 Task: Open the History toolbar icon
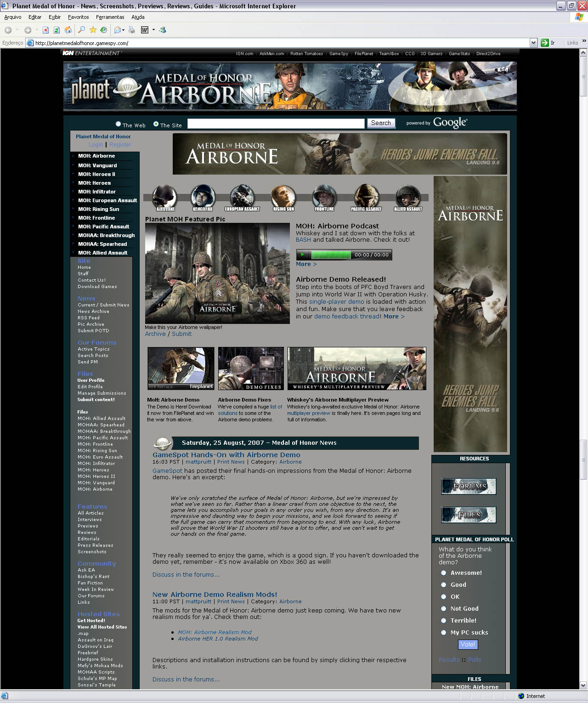(104, 30)
